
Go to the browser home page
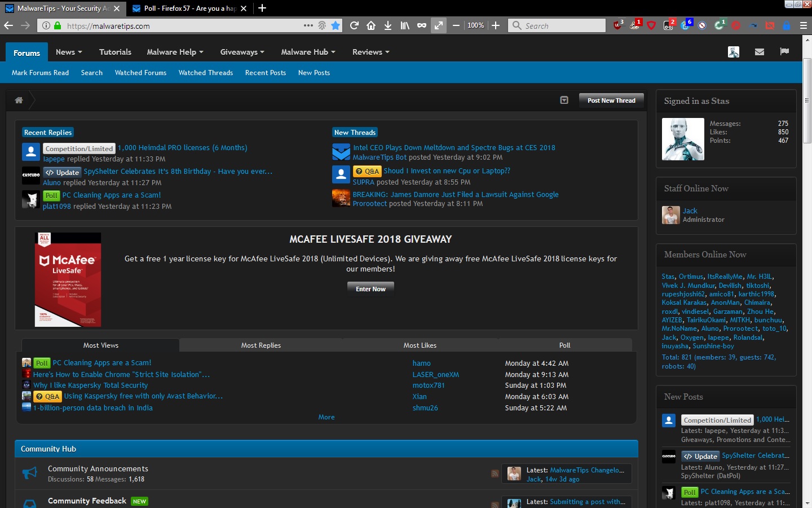pos(371,25)
